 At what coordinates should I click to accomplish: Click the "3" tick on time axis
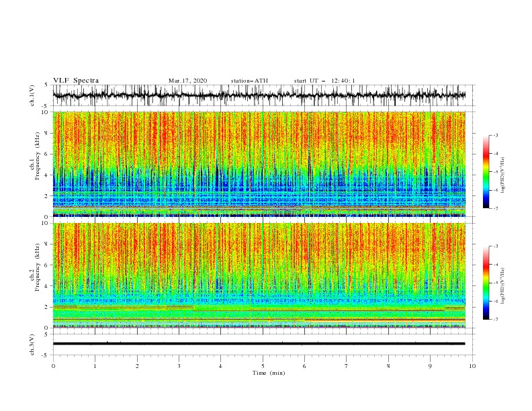coord(179,366)
